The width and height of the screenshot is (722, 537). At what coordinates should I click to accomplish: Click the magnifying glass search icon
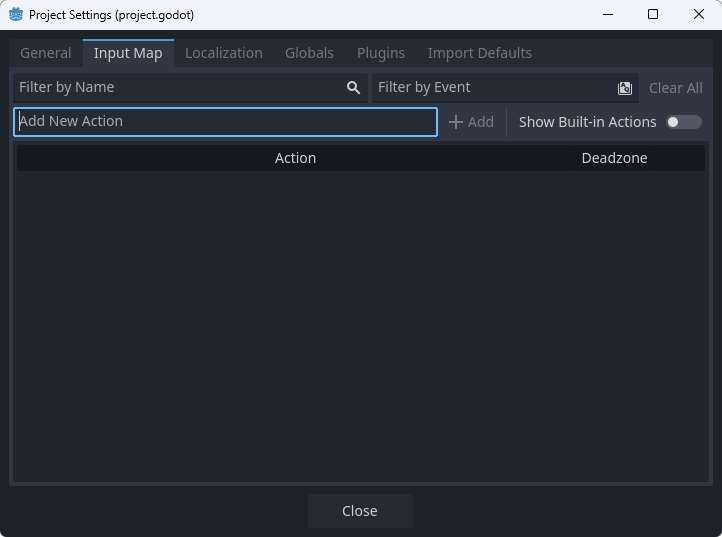click(x=353, y=88)
